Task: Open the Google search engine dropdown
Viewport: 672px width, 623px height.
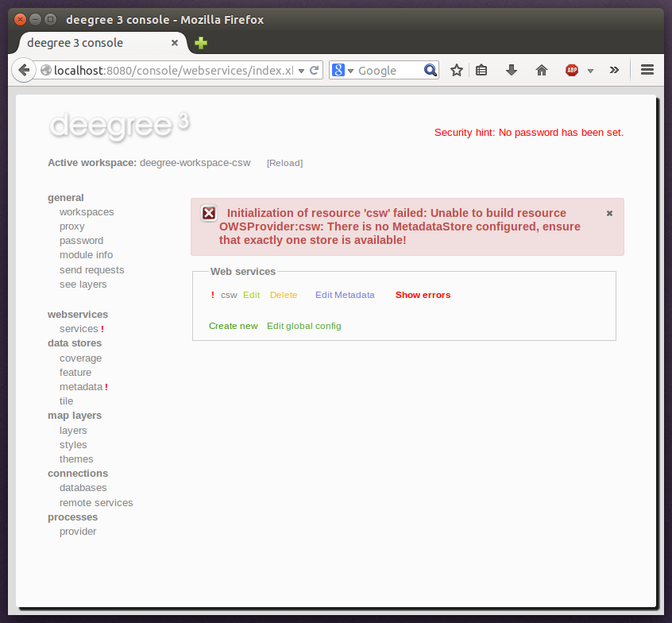Action: point(342,70)
